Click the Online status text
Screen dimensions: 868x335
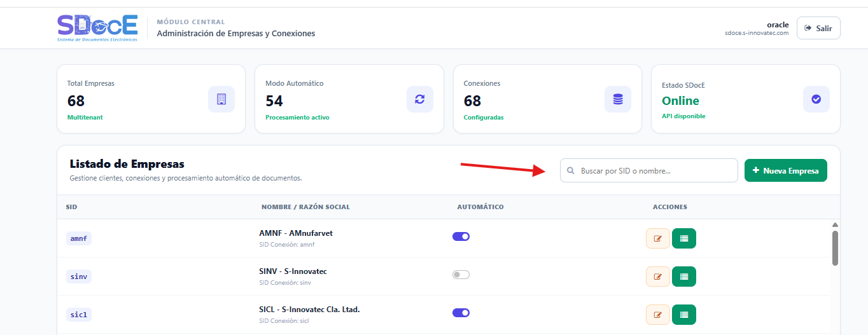click(x=680, y=101)
